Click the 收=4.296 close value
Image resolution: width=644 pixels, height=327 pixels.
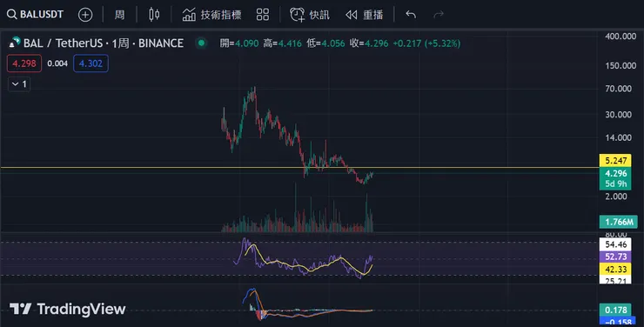point(369,43)
